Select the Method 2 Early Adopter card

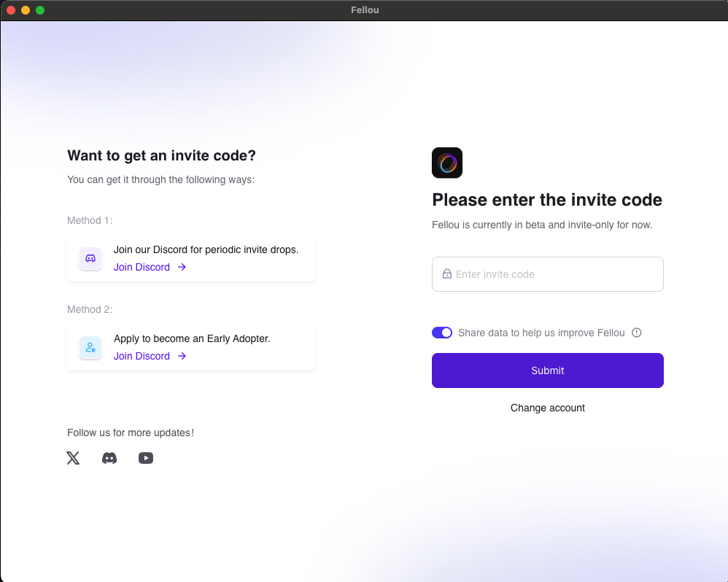click(190, 347)
